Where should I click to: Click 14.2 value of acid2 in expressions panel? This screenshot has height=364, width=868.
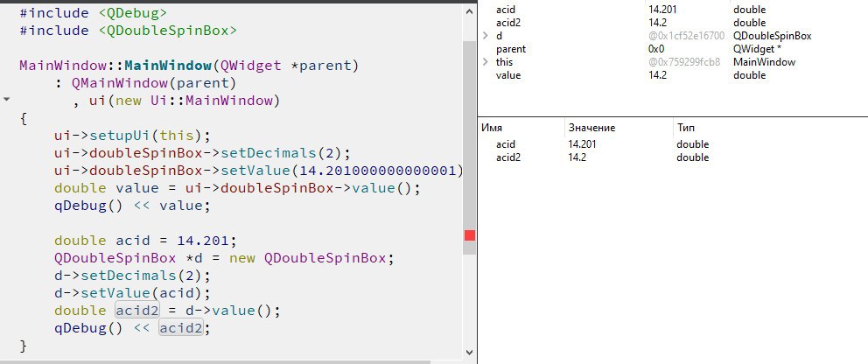(x=577, y=157)
